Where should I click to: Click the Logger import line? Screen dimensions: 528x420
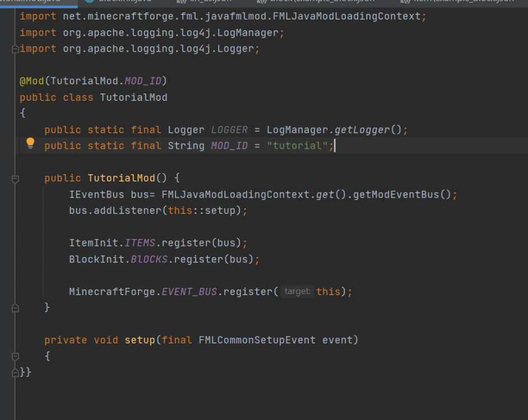(x=140, y=49)
